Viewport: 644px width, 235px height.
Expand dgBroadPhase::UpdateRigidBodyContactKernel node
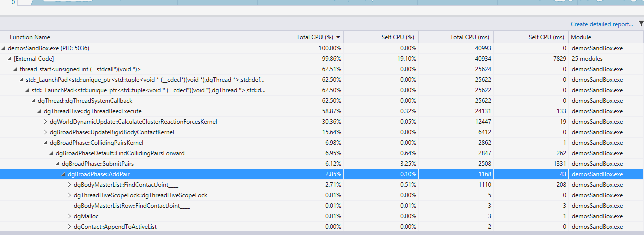(45, 132)
